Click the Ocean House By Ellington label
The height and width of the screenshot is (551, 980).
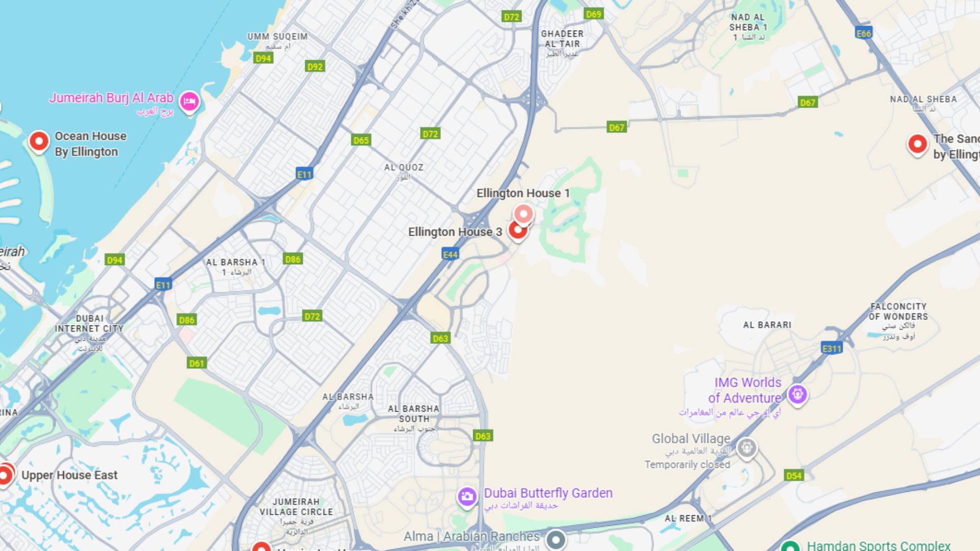pyautogui.click(x=90, y=144)
